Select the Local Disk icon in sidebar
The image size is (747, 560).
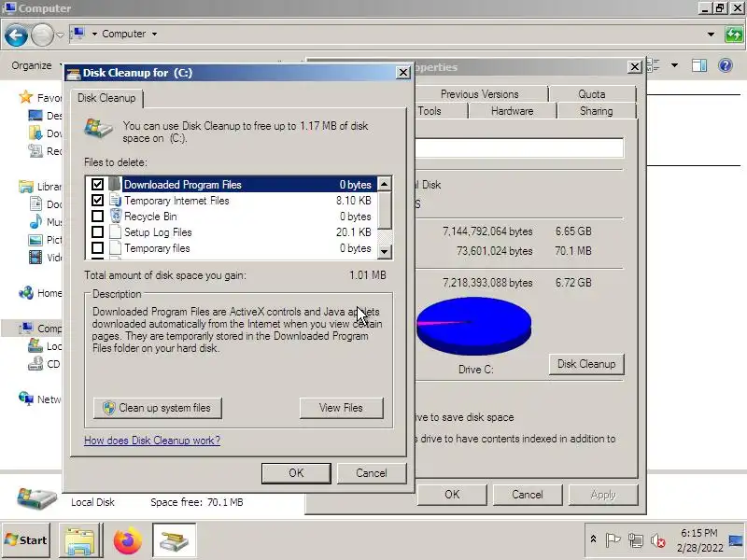pyautogui.click(x=35, y=345)
